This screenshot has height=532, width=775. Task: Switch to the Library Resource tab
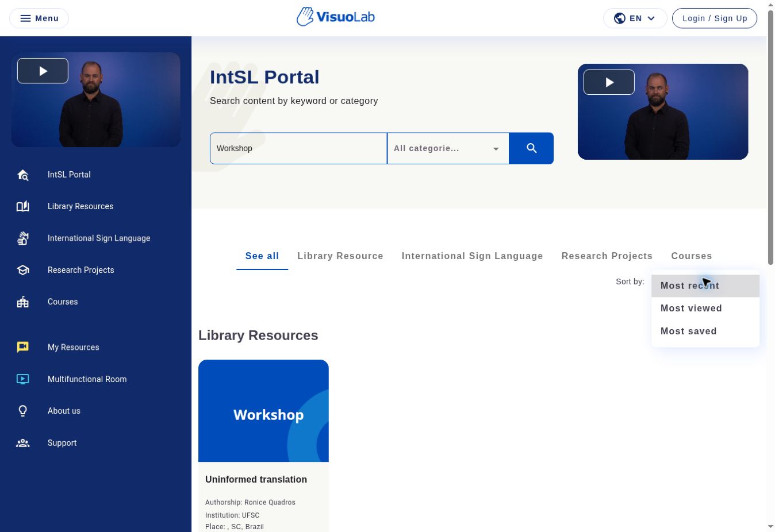[340, 256]
